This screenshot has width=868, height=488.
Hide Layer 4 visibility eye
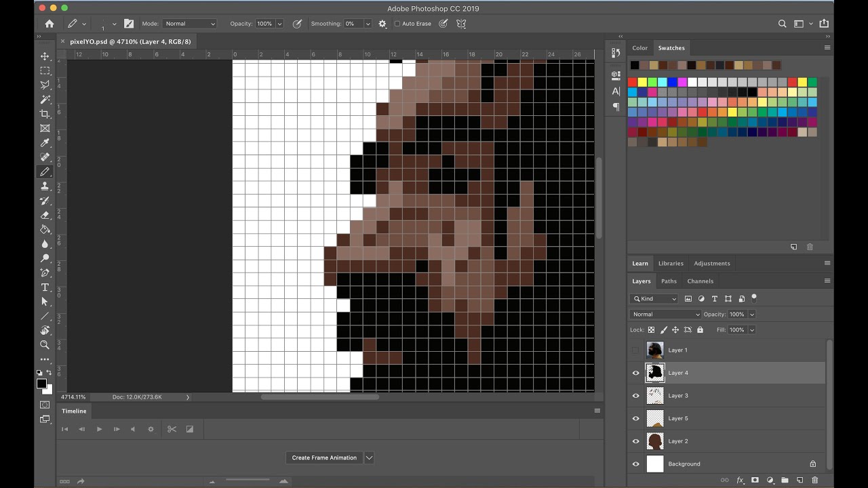pos(635,373)
